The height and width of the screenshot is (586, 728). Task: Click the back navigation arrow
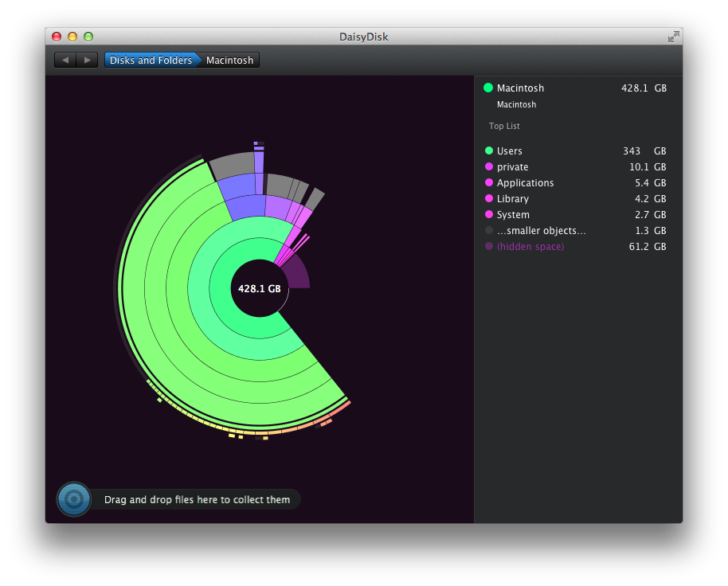click(65, 61)
